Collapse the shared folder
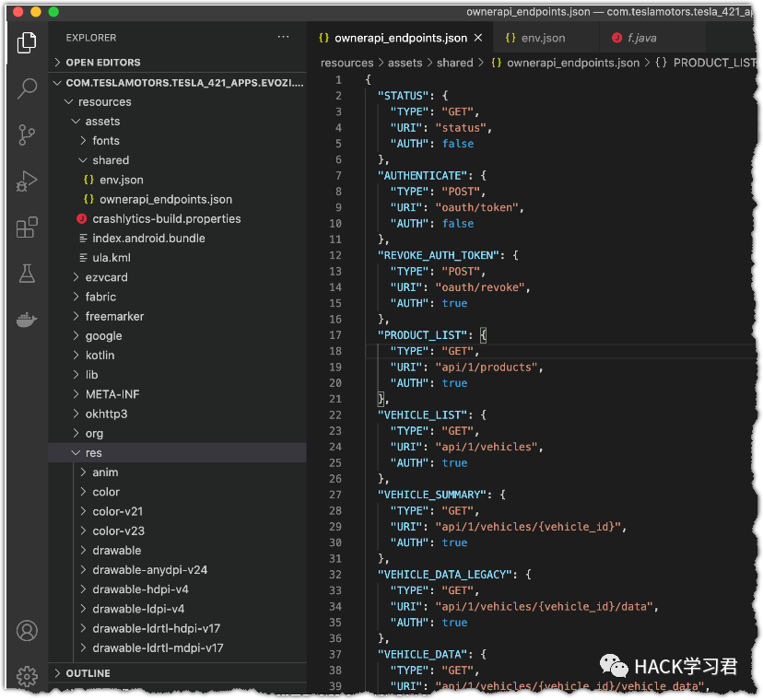 pyautogui.click(x=83, y=160)
